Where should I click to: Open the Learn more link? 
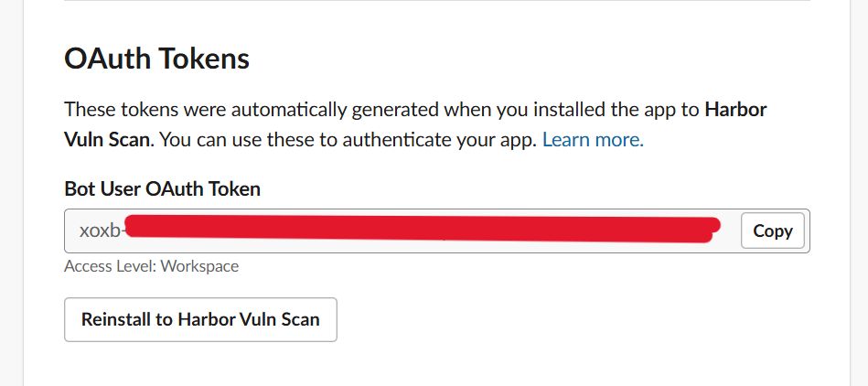tap(593, 140)
